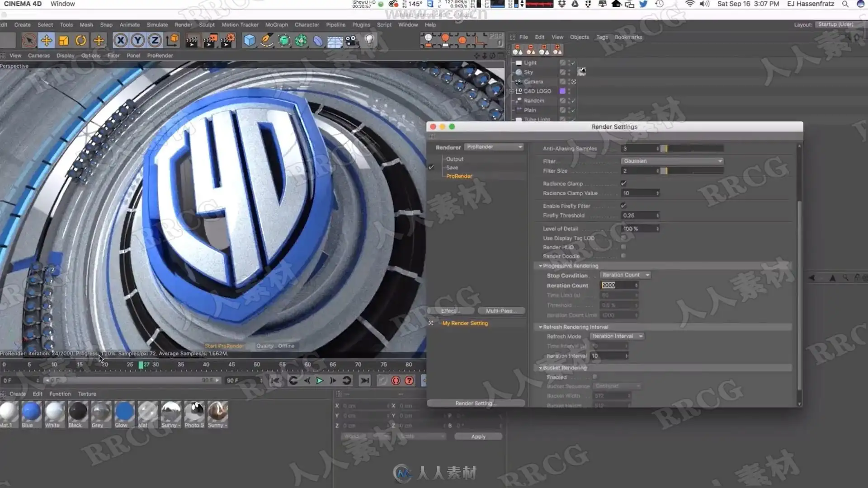Add a Cube primitive object
The image size is (868, 488).
[249, 41]
